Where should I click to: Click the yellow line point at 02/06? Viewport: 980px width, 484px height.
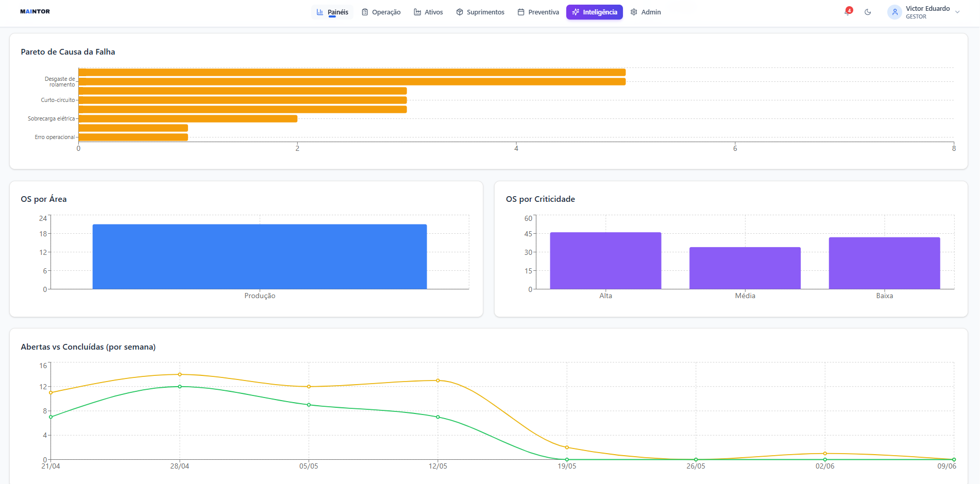[825, 454]
